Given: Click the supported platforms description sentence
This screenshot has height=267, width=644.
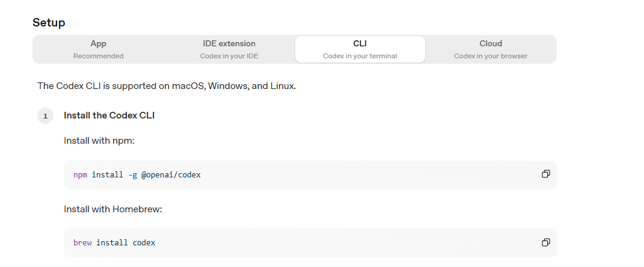Looking at the screenshot, I should (167, 86).
